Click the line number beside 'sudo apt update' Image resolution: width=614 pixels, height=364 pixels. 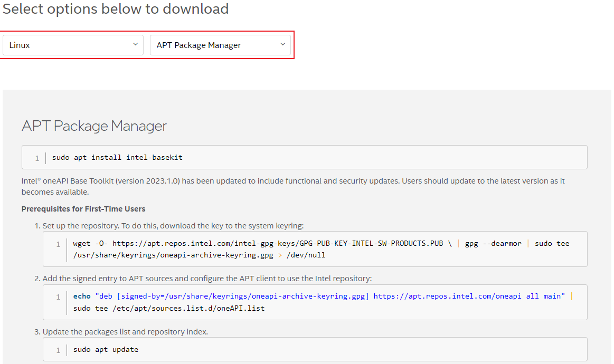[58, 350]
